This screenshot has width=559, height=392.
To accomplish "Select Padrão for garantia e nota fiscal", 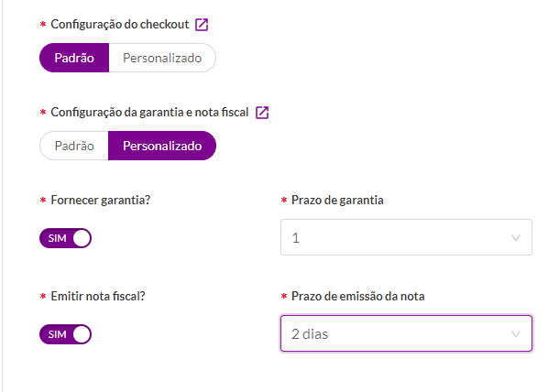I will click(x=74, y=146).
